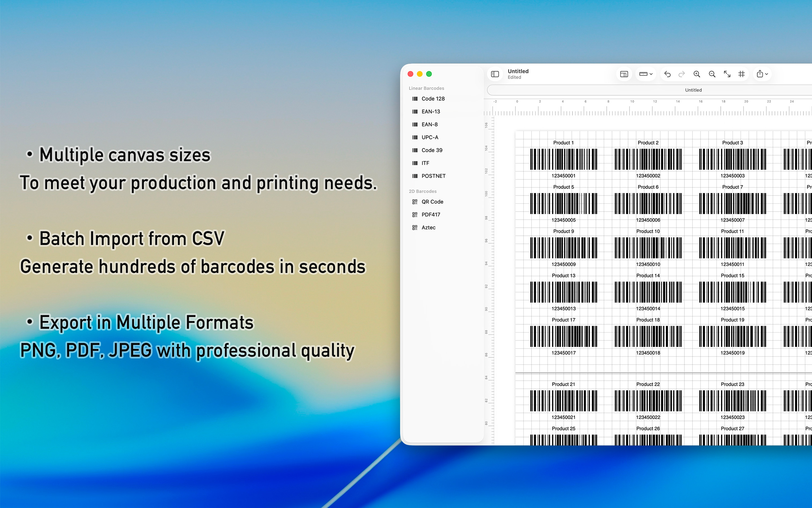Click the 2D Barcodes section header

coord(423,191)
